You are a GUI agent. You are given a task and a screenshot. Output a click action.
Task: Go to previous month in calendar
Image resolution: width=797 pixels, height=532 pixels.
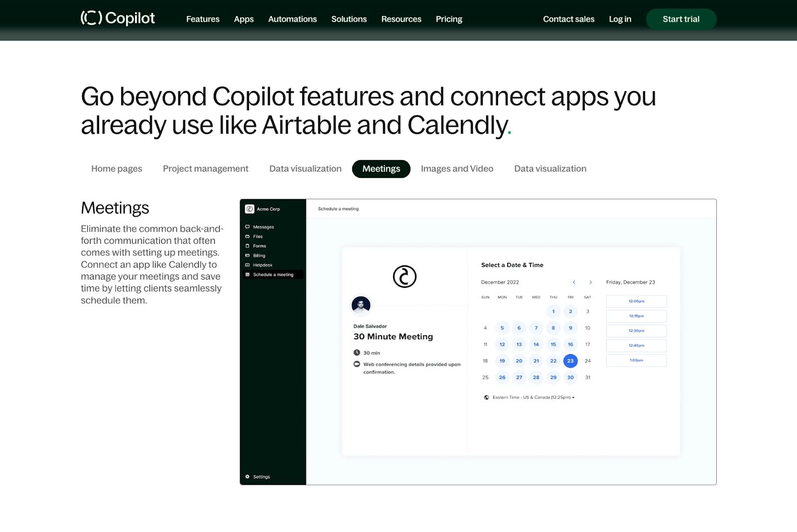tap(574, 282)
